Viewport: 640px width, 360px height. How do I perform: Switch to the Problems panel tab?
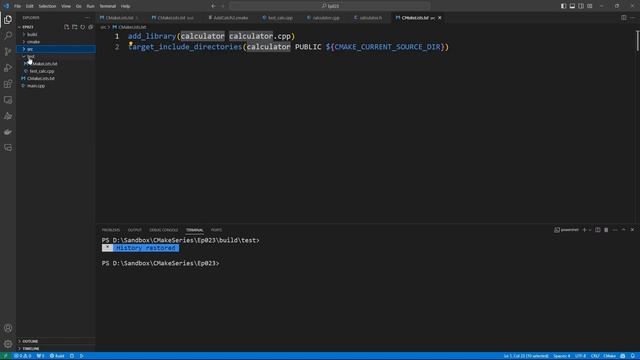(x=111, y=230)
